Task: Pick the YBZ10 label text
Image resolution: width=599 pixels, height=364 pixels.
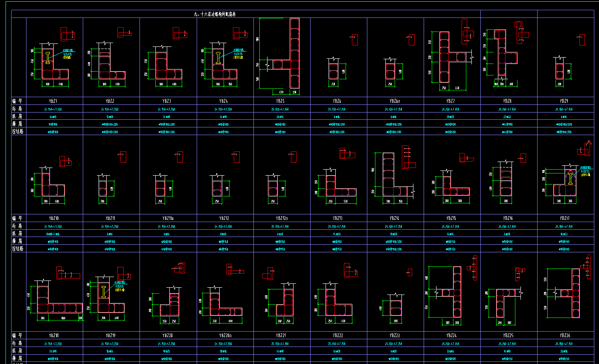Action: (x=53, y=218)
